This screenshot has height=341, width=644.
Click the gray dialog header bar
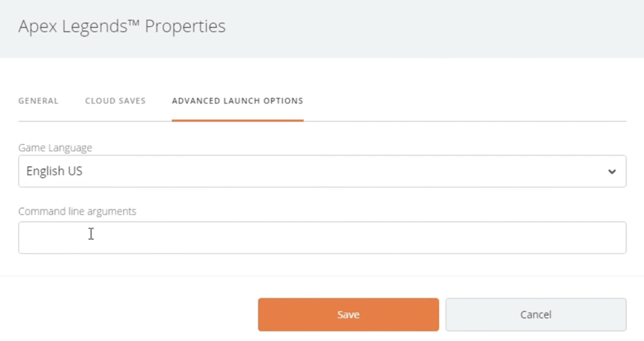pos(440,28)
